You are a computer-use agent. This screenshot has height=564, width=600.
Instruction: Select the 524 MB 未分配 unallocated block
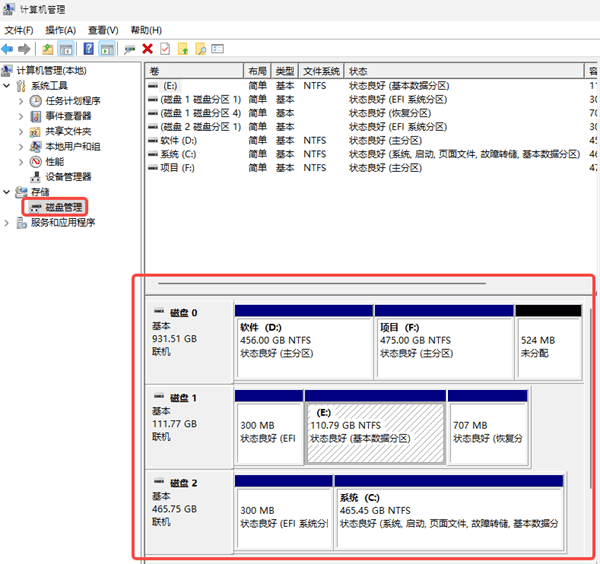(549, 342)
